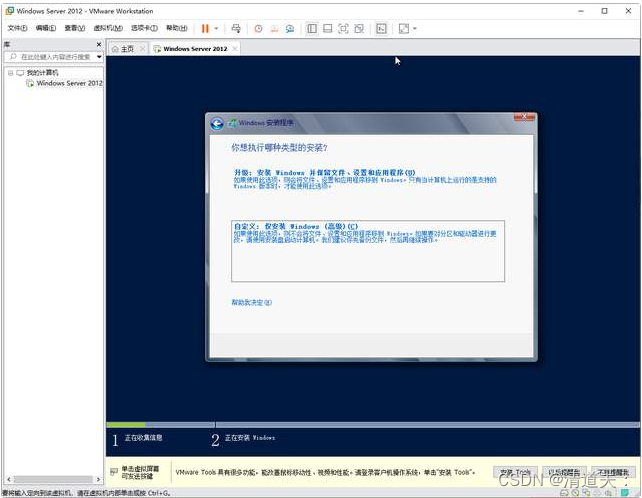Open the library search dropdown arrow
The height and width of the screenshot is (498, 642).
tap(99, 57)
